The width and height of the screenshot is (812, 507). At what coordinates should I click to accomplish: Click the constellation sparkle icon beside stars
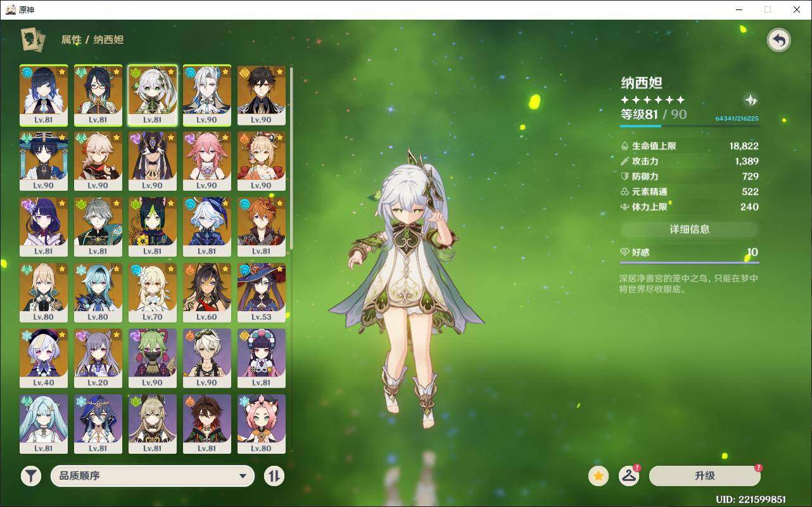751,100
